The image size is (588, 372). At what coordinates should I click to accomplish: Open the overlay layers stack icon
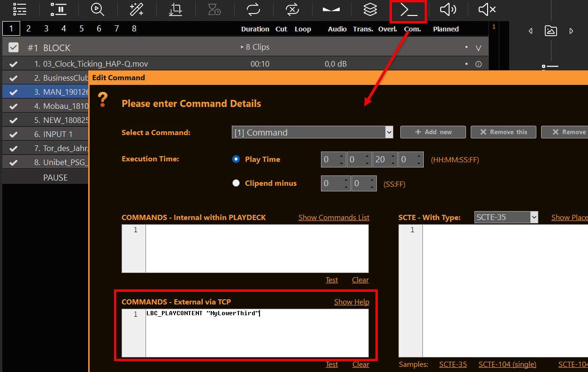click(370, 9)
